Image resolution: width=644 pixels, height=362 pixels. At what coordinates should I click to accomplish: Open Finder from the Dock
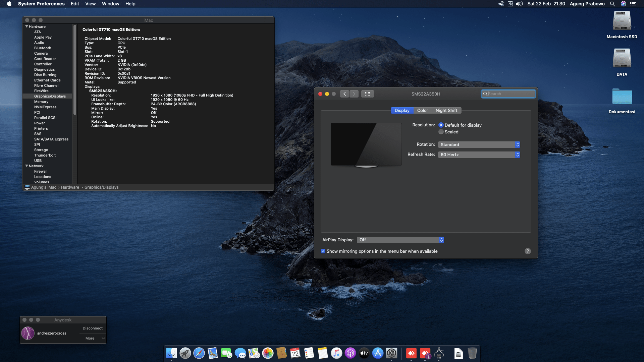coord(171,353)
